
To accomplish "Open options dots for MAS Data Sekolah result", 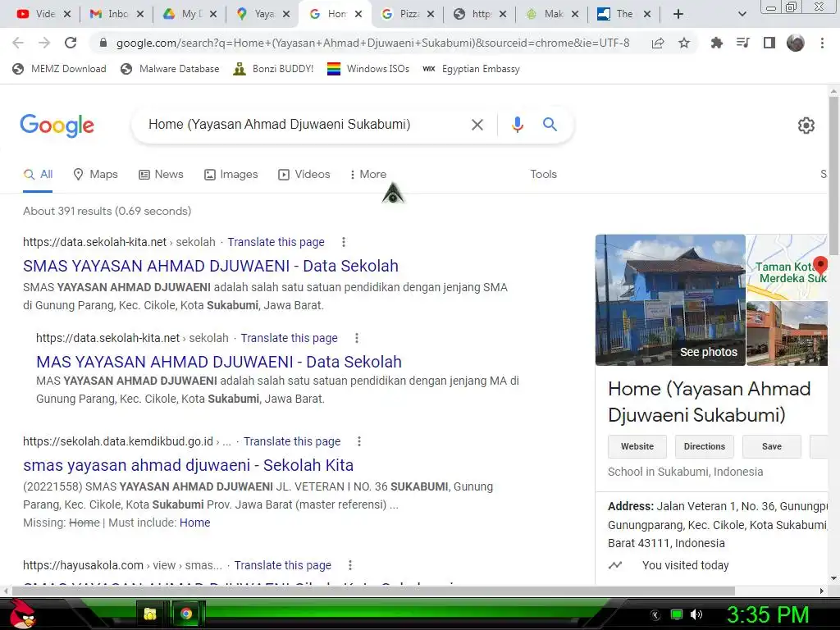I will 356,338.
